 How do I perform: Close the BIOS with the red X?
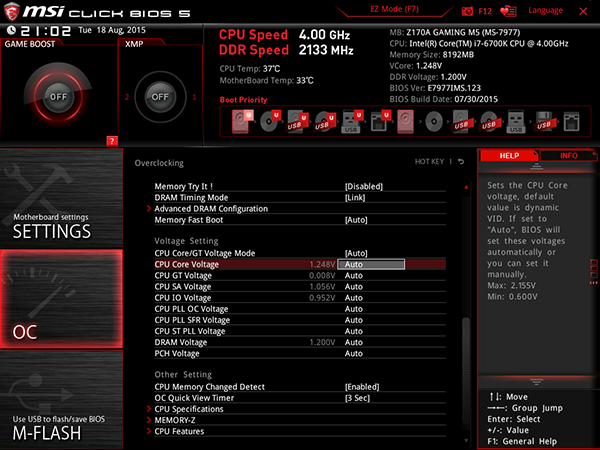[x=583, y=11]
